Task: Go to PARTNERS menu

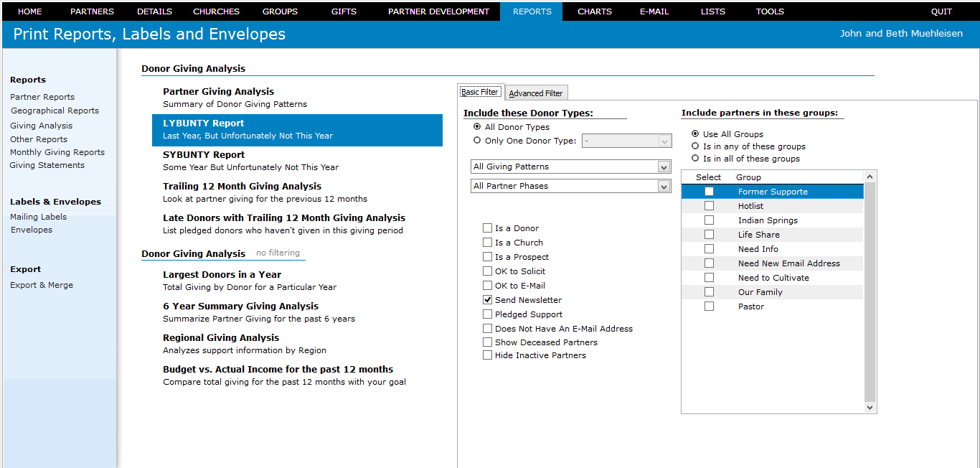Action: click(x=92, y=11)
